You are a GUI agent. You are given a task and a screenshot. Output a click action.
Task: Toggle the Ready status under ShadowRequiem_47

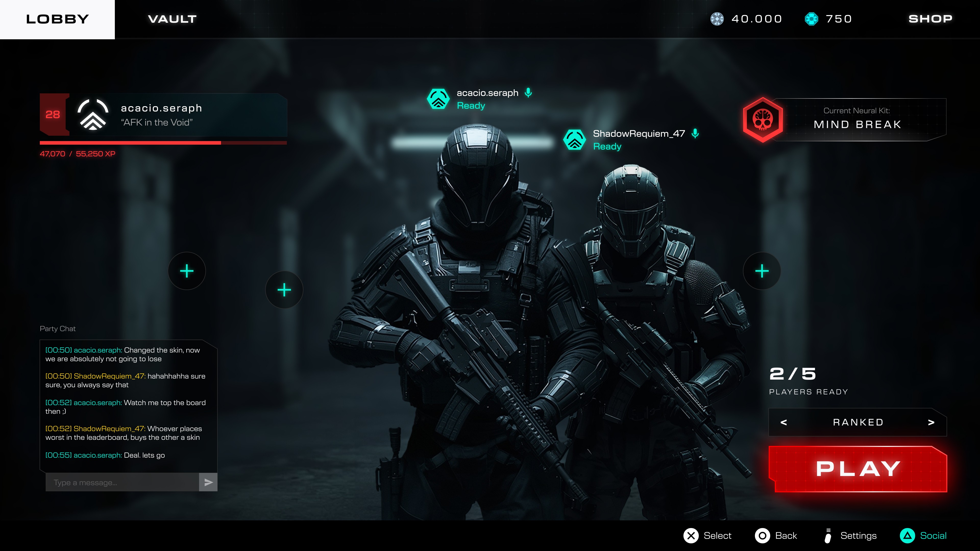[607, 146]
